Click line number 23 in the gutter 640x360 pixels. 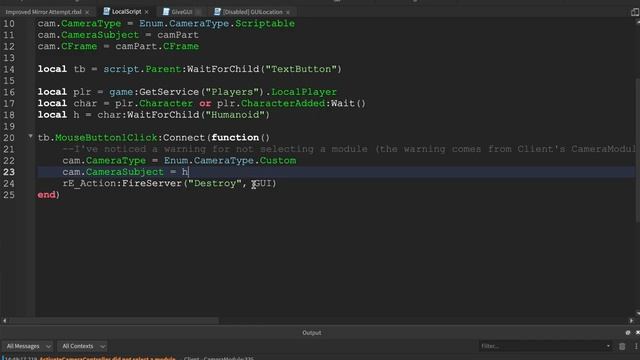click(9, 172)
